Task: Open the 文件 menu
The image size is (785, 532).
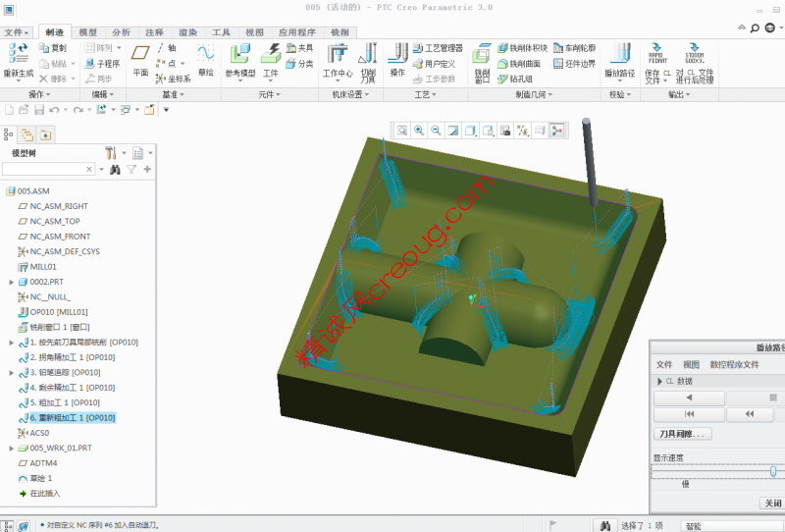Action: 17,32
